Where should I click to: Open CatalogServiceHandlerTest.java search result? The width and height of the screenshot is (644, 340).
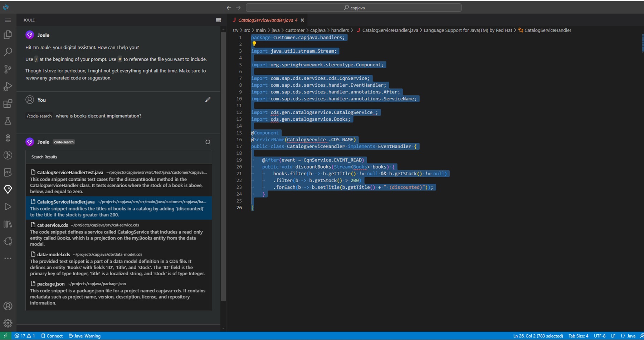click(119, 182)
